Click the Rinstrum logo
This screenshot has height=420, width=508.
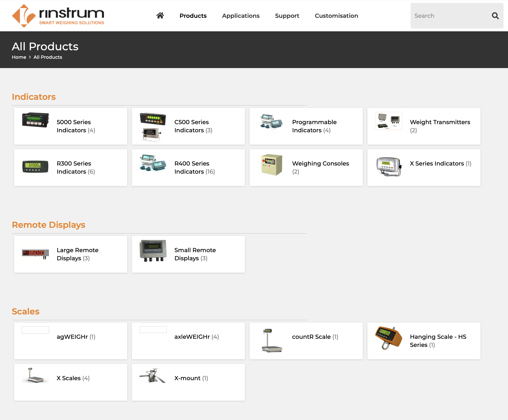58,16
